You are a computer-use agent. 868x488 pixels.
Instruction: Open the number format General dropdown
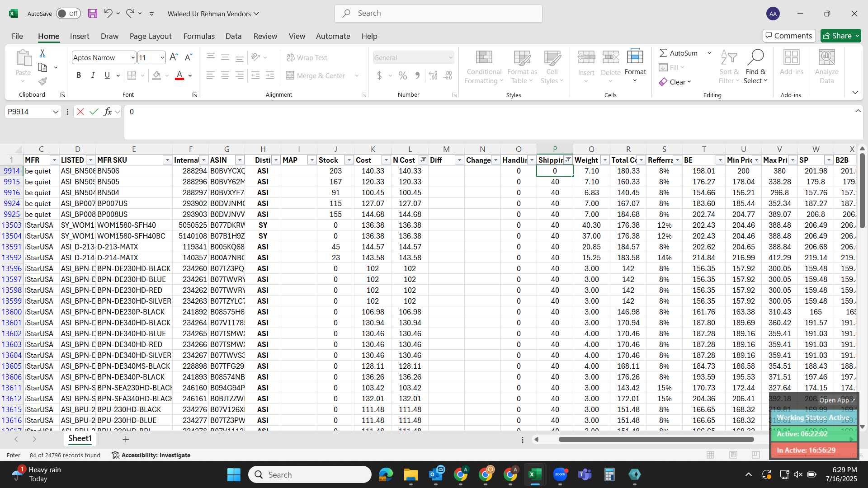[451, 57]
